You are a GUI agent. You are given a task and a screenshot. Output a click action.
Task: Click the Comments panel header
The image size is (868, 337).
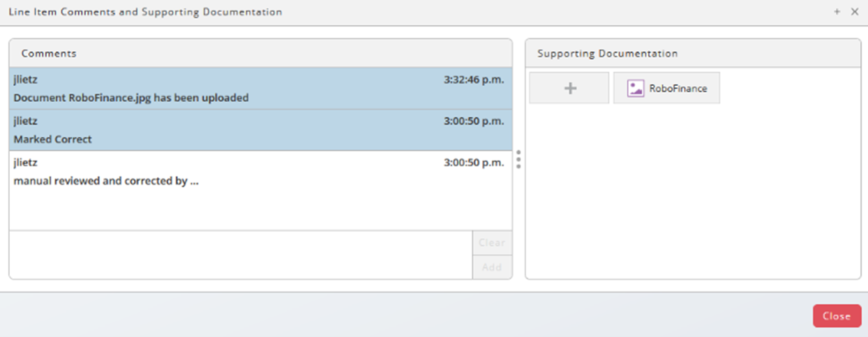click(x=261, y=53)
